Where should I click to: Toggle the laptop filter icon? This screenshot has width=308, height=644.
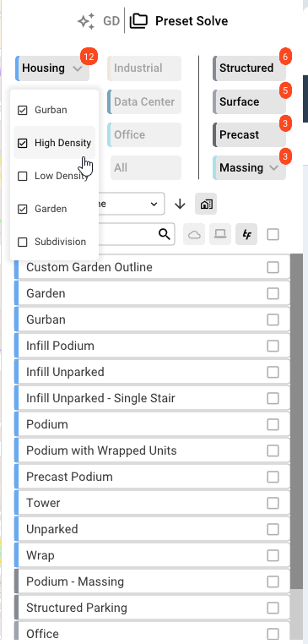click(x=220, y=234)
